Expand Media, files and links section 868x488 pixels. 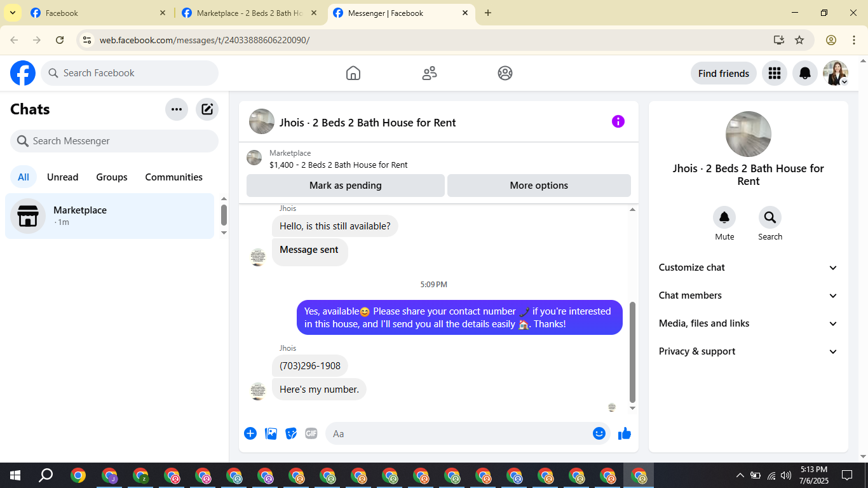749,323
